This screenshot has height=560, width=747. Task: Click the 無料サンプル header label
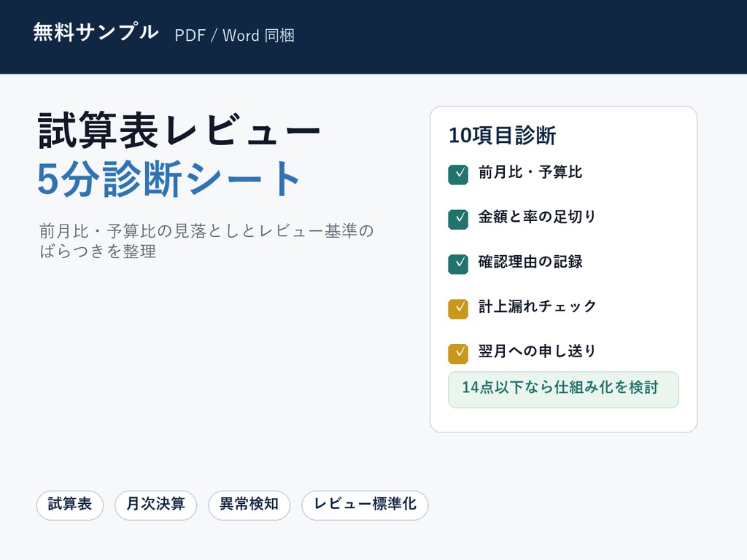96,32
